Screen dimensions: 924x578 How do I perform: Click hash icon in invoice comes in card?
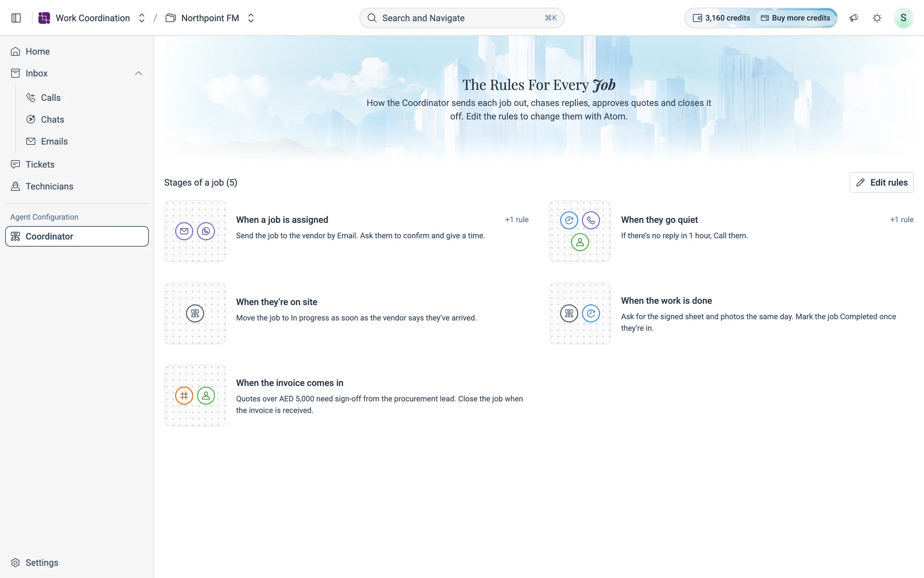(x=184, y=396)
